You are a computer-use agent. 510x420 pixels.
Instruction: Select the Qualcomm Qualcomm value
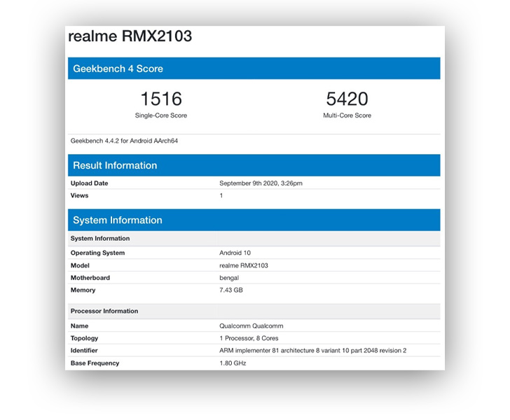[251, 325]
